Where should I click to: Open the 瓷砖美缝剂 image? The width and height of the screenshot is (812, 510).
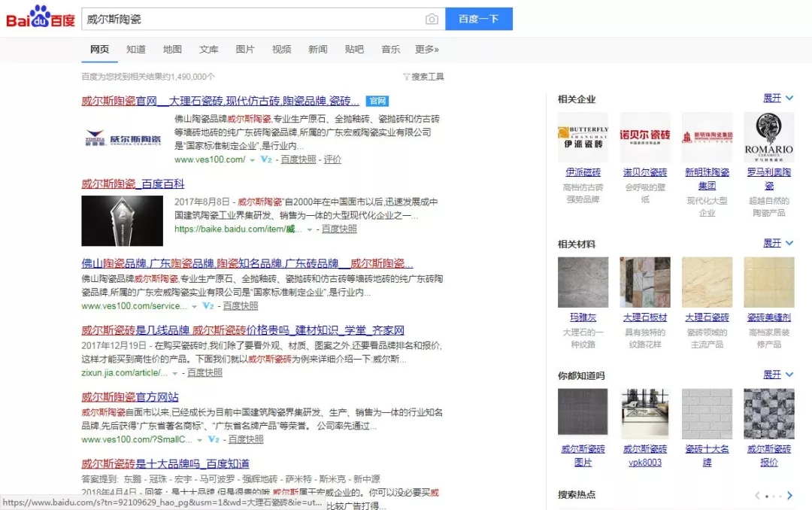tap(769, 283)
